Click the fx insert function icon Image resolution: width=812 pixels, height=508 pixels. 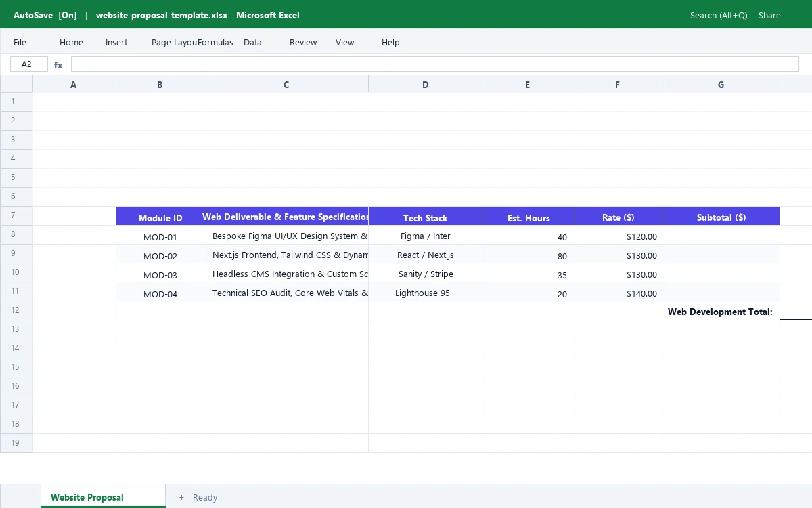coord(58,65)
